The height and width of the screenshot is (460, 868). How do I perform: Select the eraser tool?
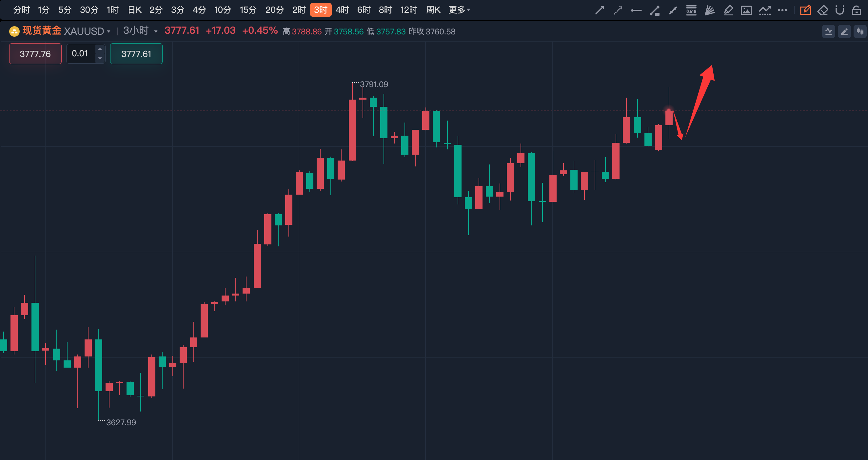[x=822, y=10]
